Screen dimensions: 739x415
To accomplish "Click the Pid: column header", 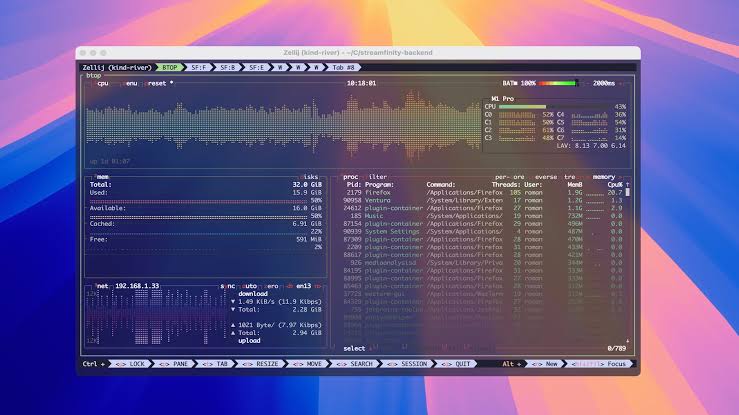I will coord(353,185).
